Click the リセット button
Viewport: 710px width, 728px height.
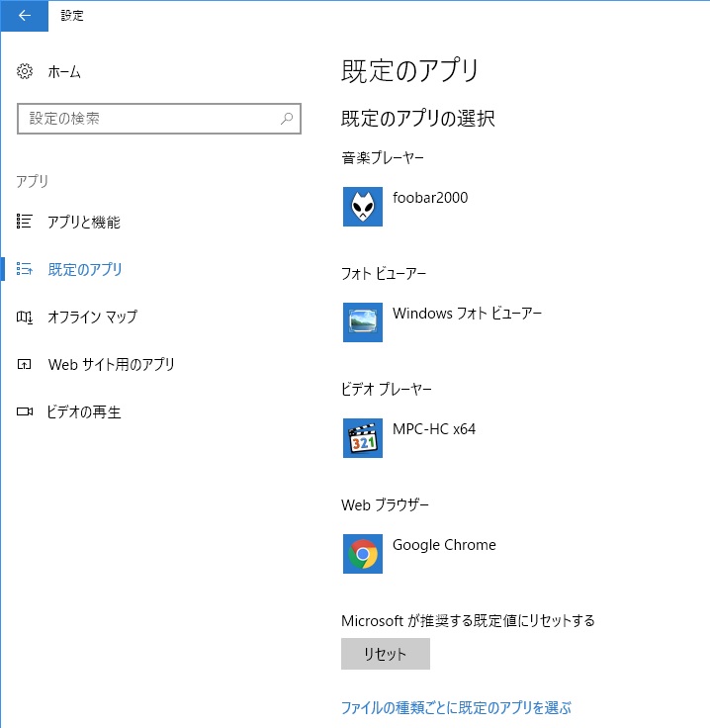tap(386, 654)
